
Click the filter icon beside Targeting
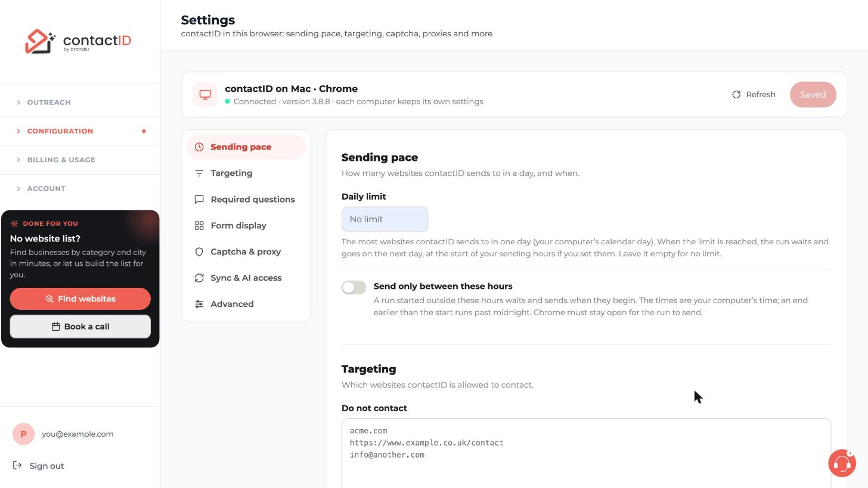tap(199, 173)
